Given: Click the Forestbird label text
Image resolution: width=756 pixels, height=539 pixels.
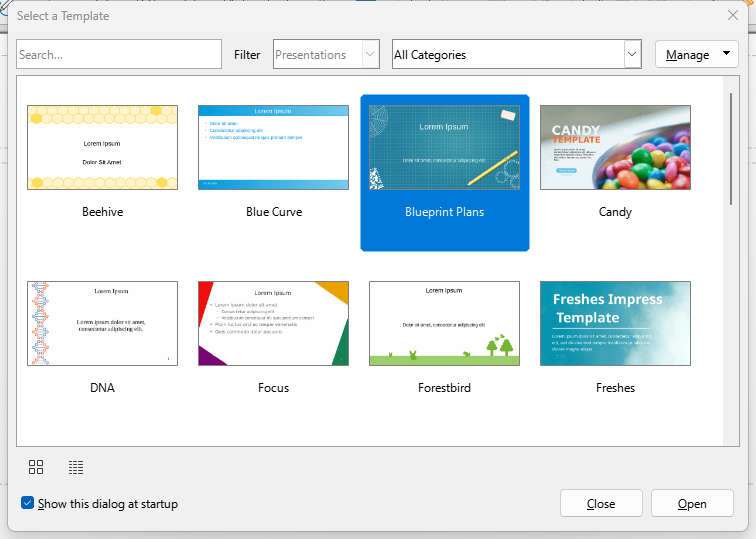Looking at the screenshot, I should click(444, 388).
